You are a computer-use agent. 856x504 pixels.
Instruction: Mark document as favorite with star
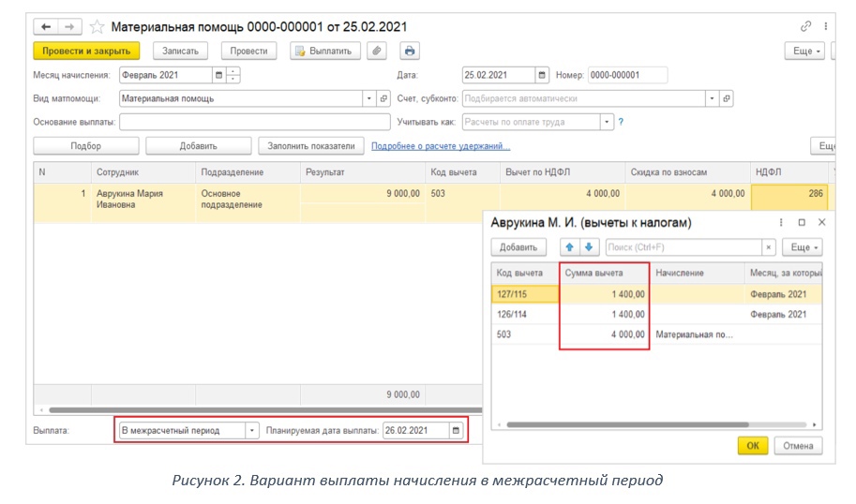97,27
